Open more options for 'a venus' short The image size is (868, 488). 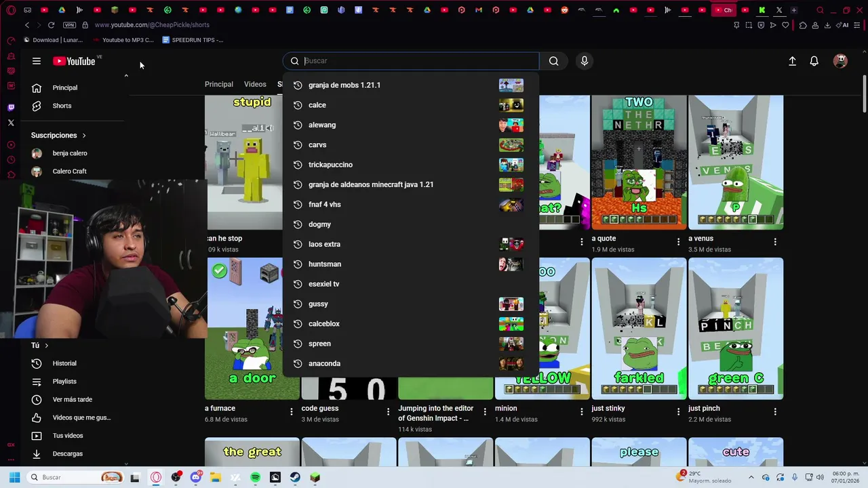coord(775,241)
